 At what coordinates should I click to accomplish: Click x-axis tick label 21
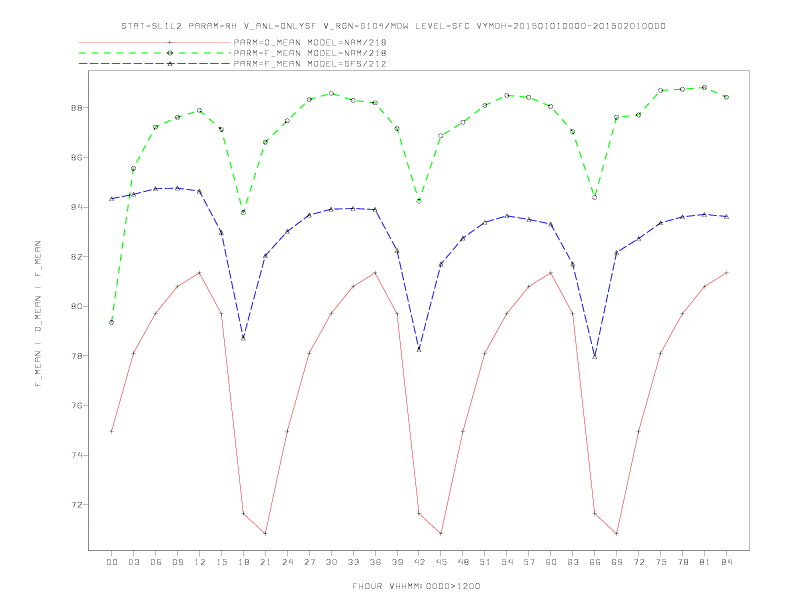pos(265,562)
